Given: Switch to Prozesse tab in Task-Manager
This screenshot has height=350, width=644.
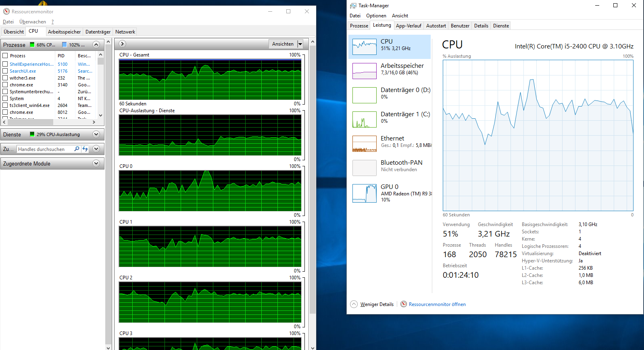Looking at the screenshot, I should point(359,26).
